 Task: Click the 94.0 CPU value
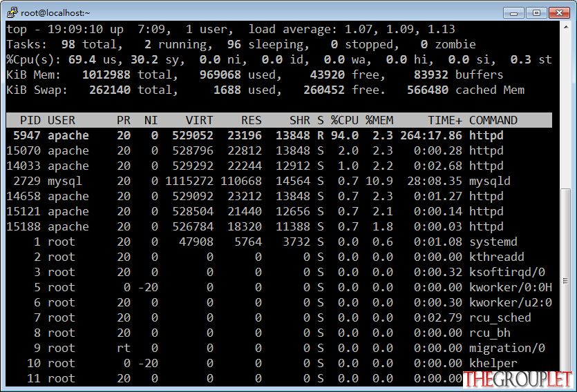(x=344, y=135)
